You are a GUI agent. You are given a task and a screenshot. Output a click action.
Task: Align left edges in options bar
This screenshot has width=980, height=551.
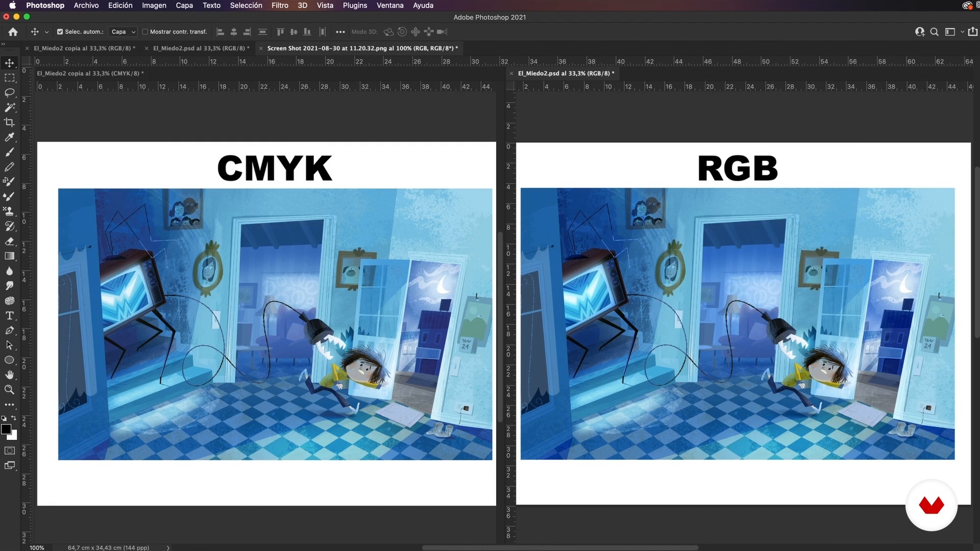(220, 32)
